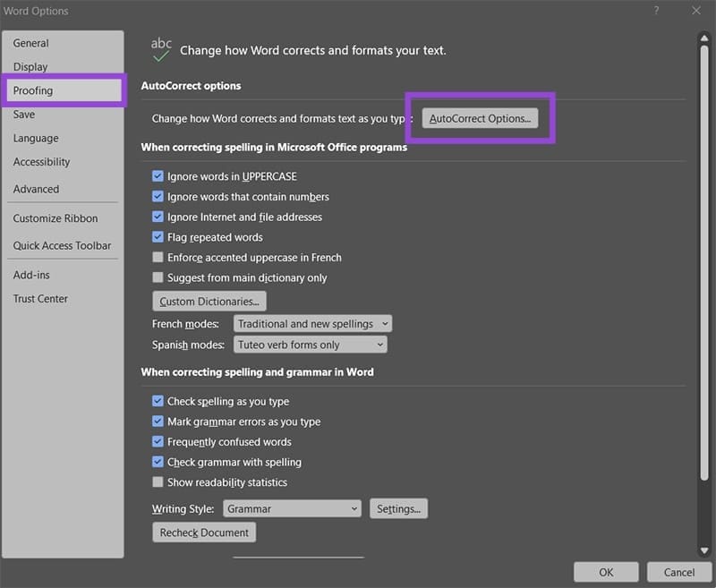
Task: Open the French modes dropdown
Action: click(312, 324)
